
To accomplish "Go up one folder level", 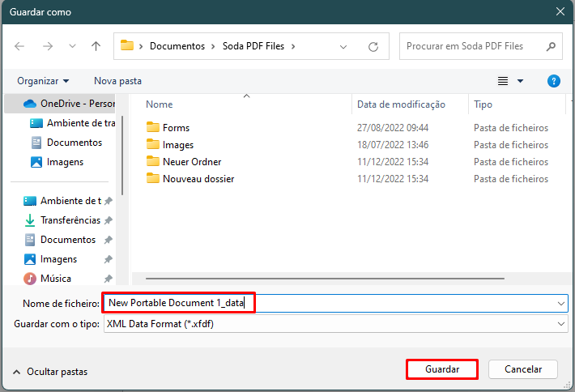I will (96, 46).
